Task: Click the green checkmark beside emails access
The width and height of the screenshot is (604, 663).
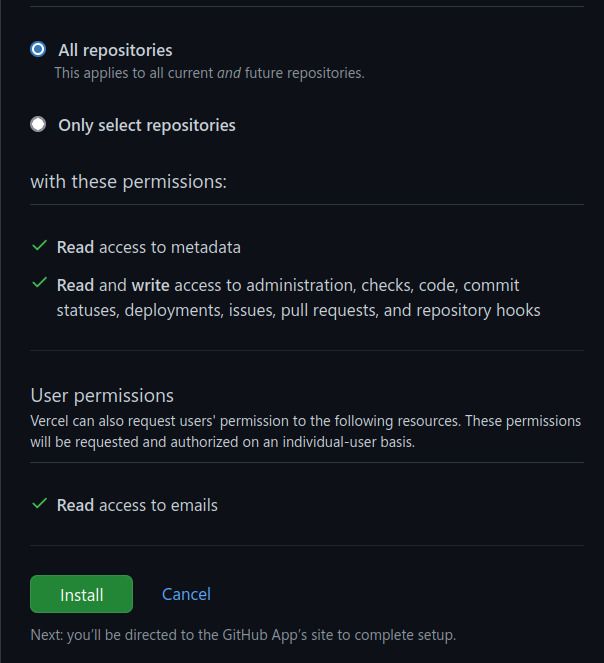Action: point(39,504)
